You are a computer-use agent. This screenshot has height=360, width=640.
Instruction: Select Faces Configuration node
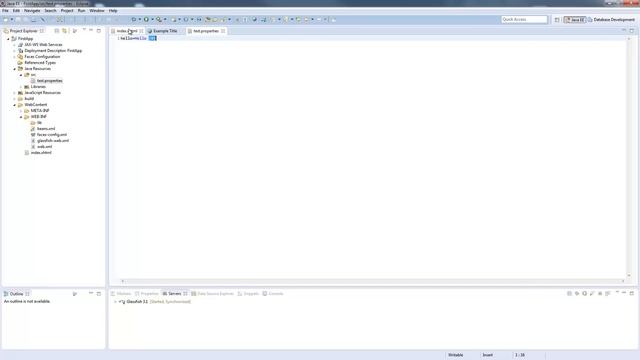point(42,57)
